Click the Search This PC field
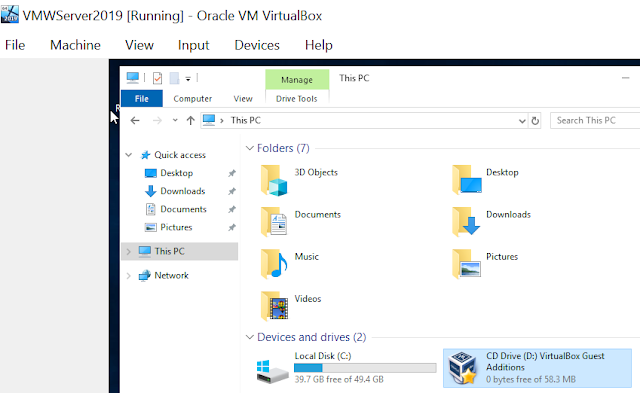The height and width of the screenshot is (393, 640). tap(595, 120)
